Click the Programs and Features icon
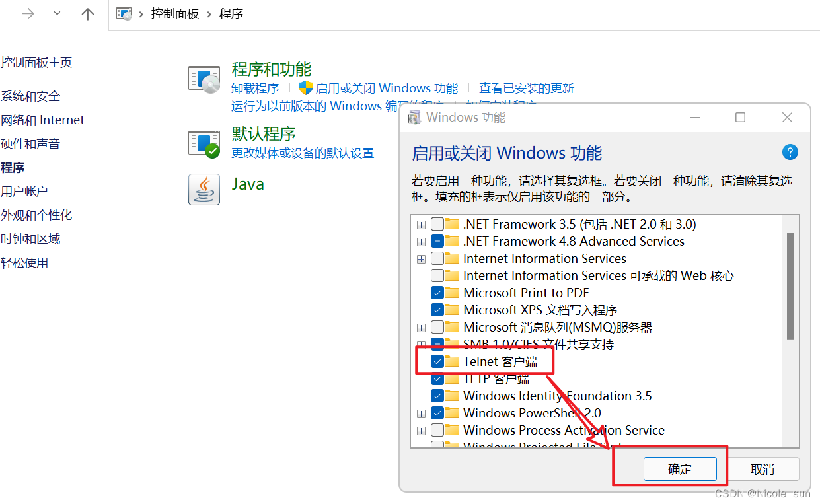Screen dimensions: 820x504 click(x=204, y=79)
